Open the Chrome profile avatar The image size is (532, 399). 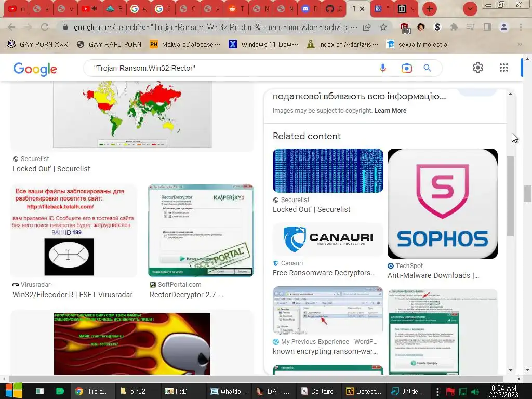[504, 27]
